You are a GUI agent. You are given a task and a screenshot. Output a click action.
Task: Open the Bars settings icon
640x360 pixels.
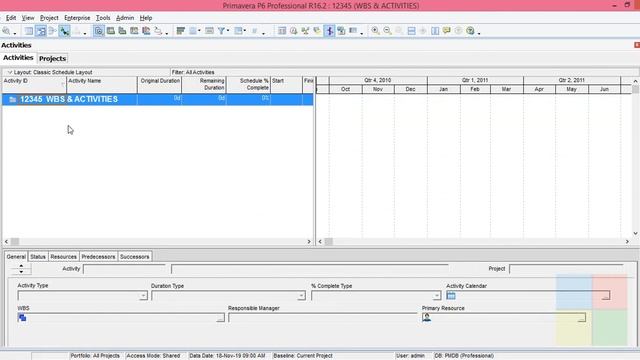[x=181, y=31]
